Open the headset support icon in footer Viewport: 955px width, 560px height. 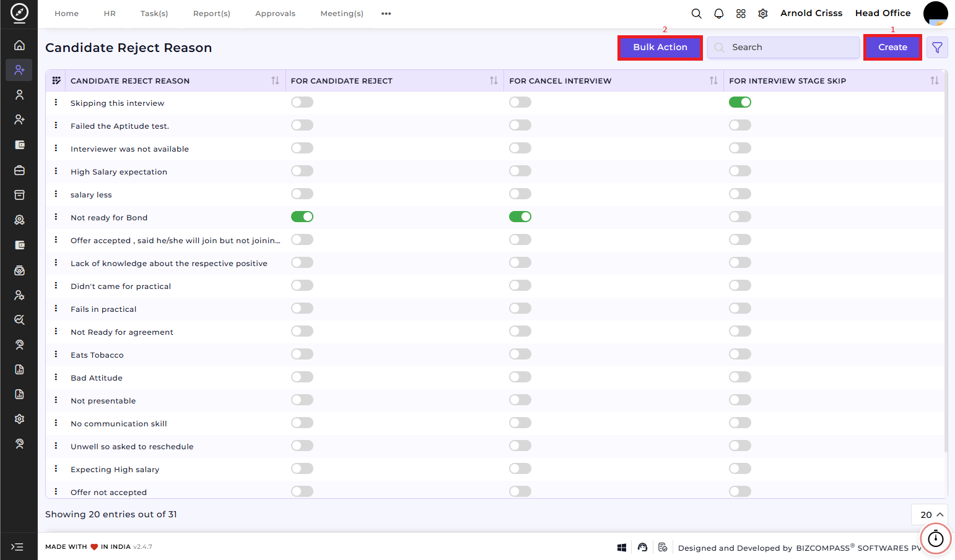[x=642, y=548]
